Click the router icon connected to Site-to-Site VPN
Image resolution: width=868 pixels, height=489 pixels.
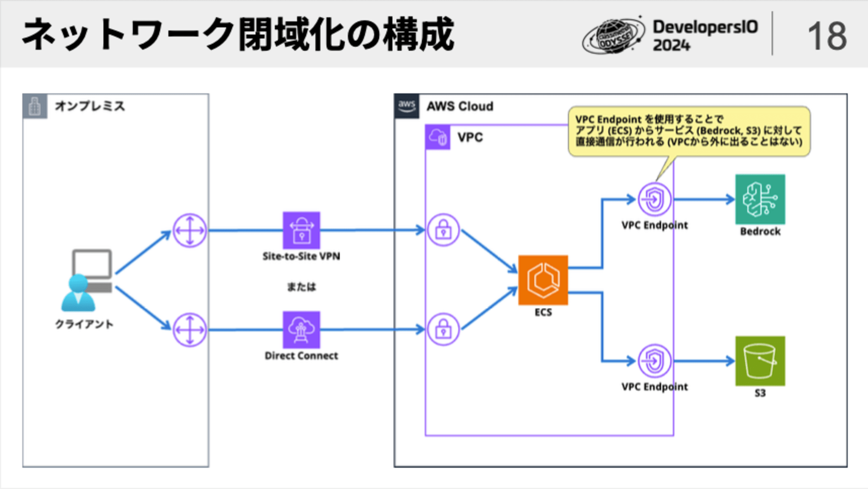click(190, 230)
